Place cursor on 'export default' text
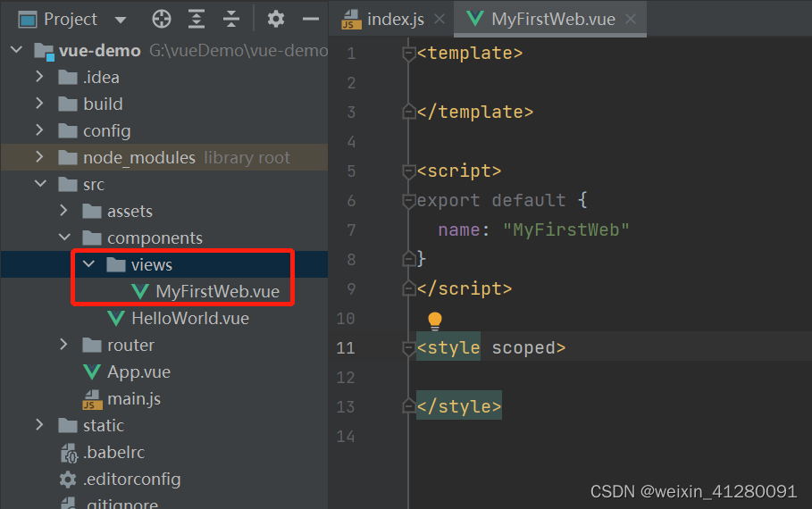 491,200
